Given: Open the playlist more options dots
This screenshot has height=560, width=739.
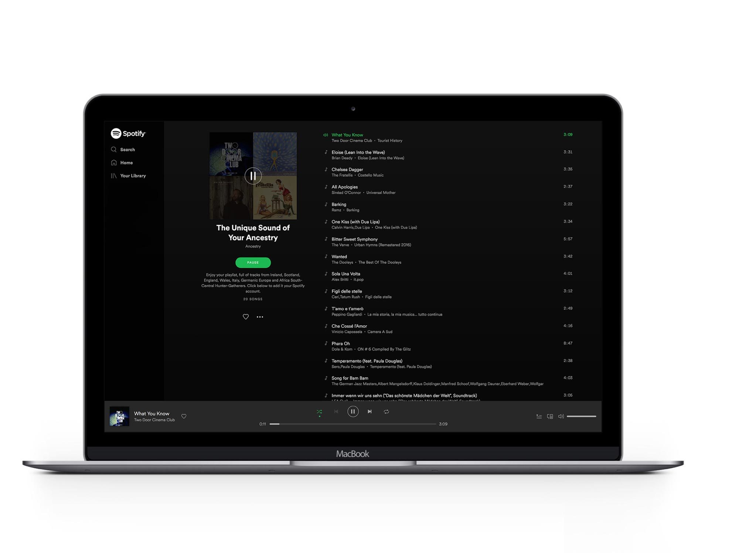Looking at the screenshot, I should point(260,317).
